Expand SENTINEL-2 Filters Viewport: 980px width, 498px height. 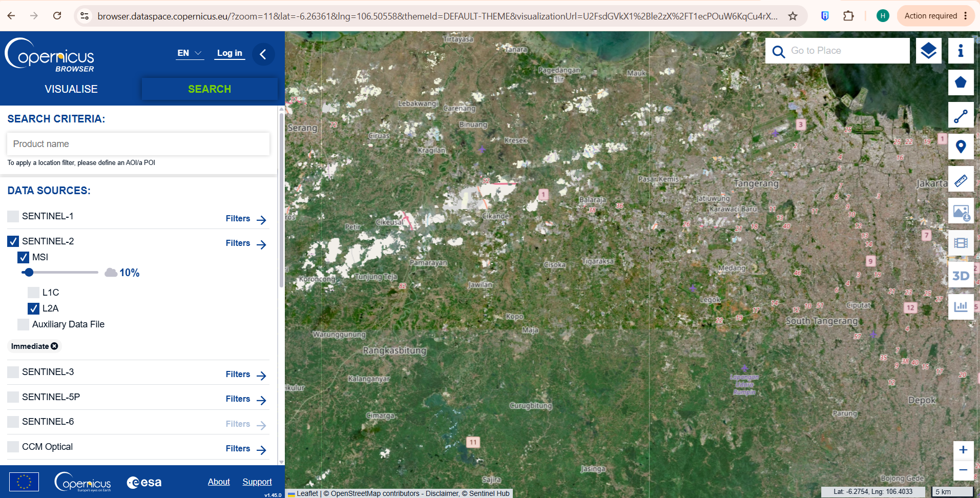[x=246, y=243]
